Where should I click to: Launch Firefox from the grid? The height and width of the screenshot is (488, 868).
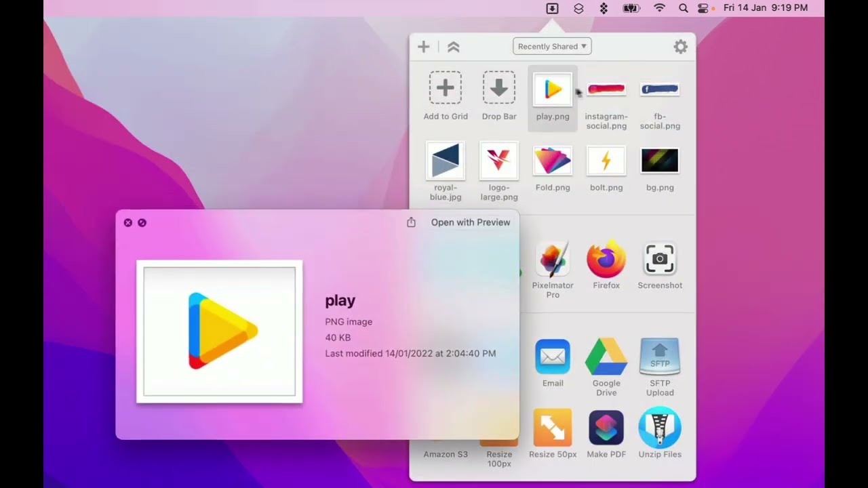point(606,264)
